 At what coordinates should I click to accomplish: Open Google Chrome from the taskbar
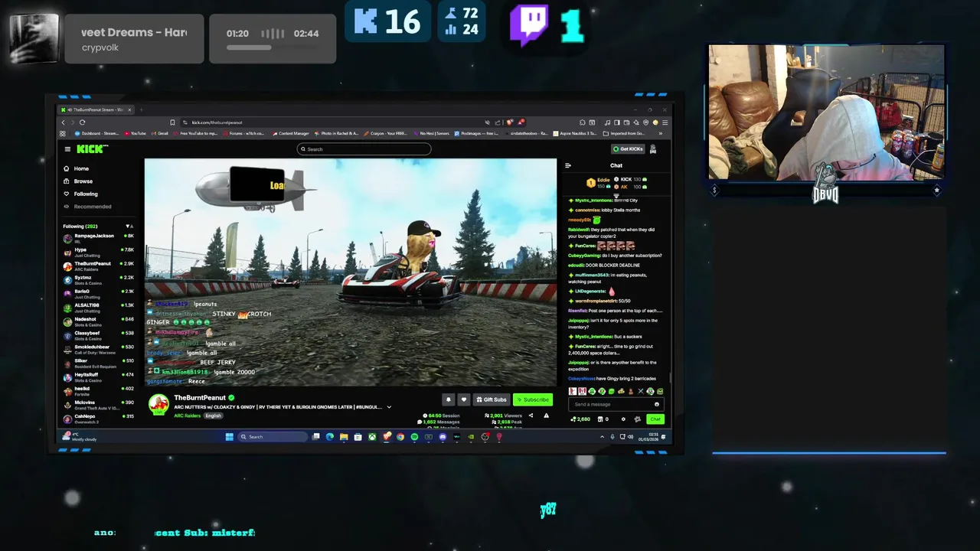[400, 437]
